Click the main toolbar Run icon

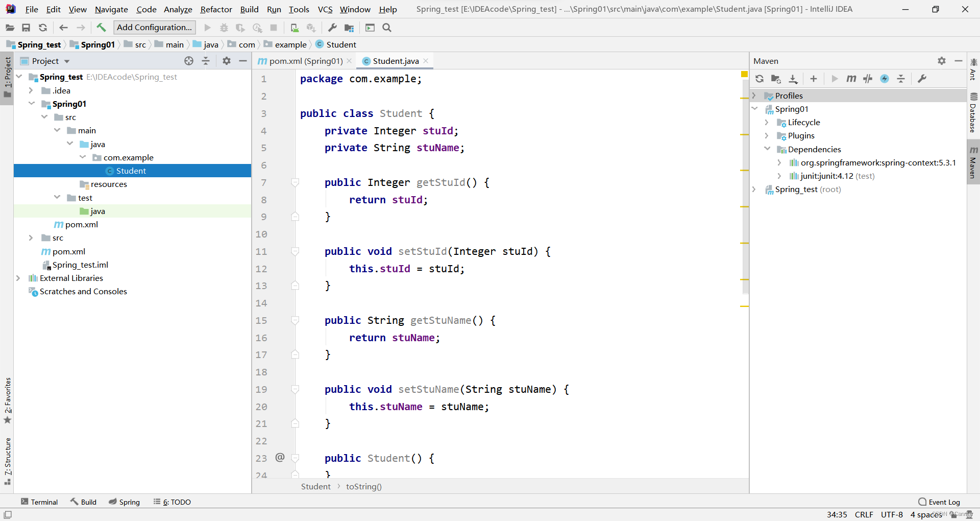207,28
